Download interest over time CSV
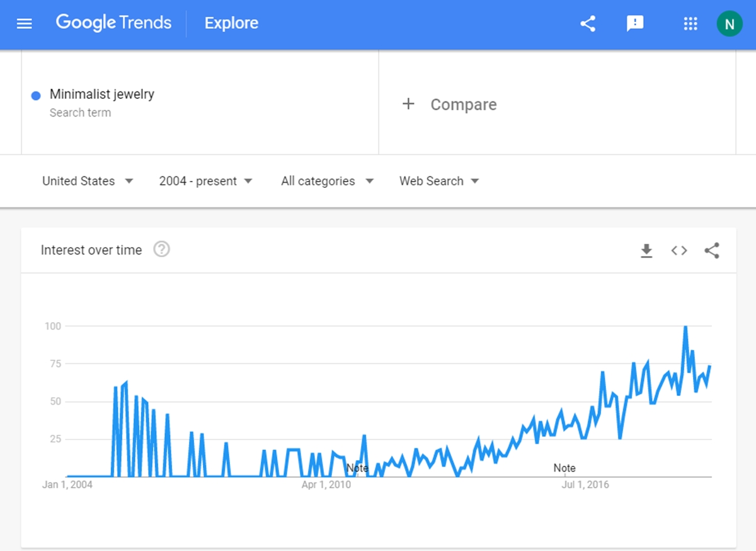 646,251
